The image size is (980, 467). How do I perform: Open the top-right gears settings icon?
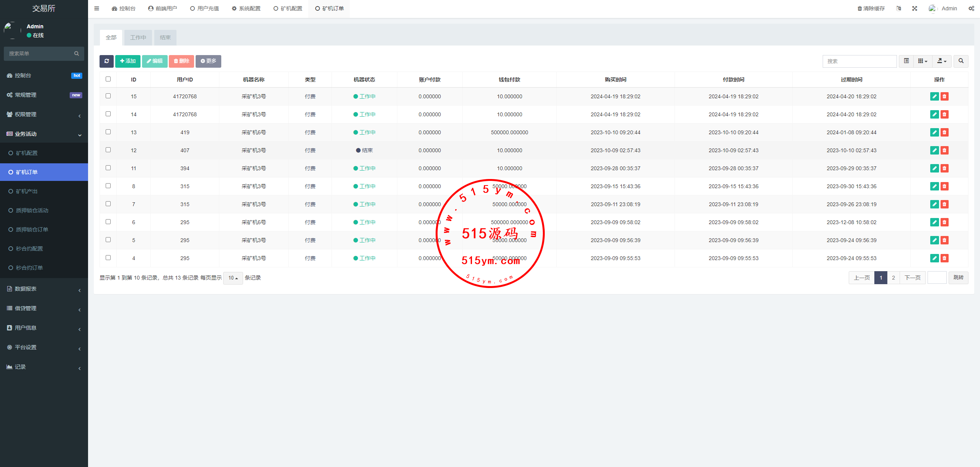pyautogui.click(x=971, y=8)
